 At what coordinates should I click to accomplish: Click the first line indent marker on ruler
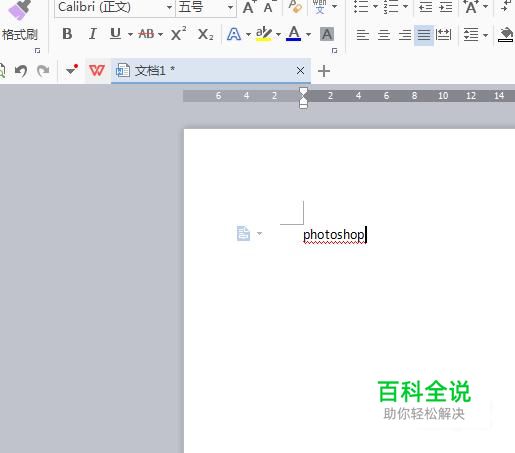(303, 91)
